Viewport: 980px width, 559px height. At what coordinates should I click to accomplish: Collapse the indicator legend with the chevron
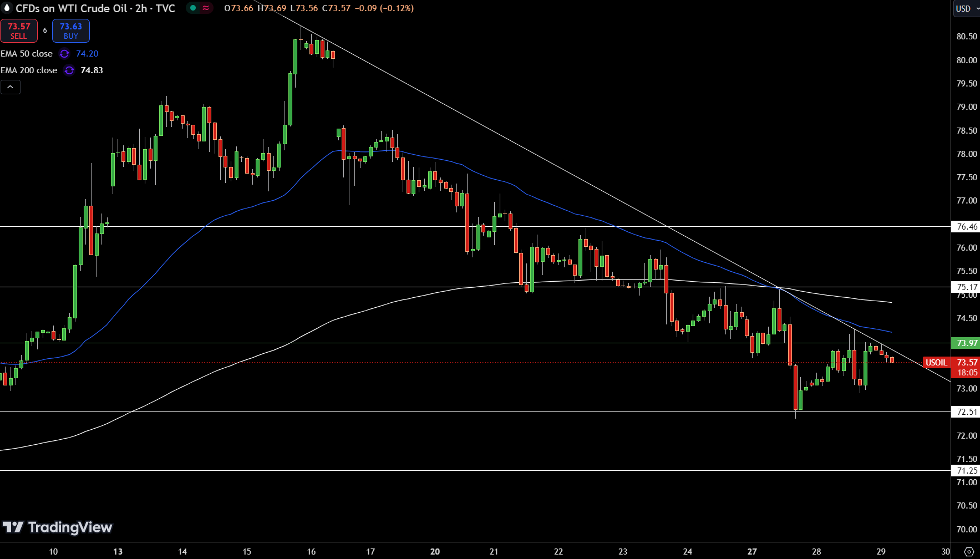pos(11,87)
